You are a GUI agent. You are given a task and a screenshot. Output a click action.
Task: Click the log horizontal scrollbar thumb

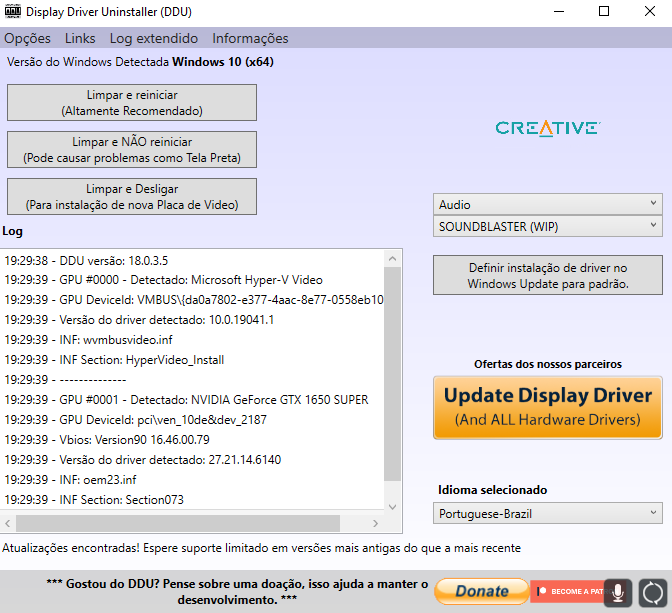(178, 523)
